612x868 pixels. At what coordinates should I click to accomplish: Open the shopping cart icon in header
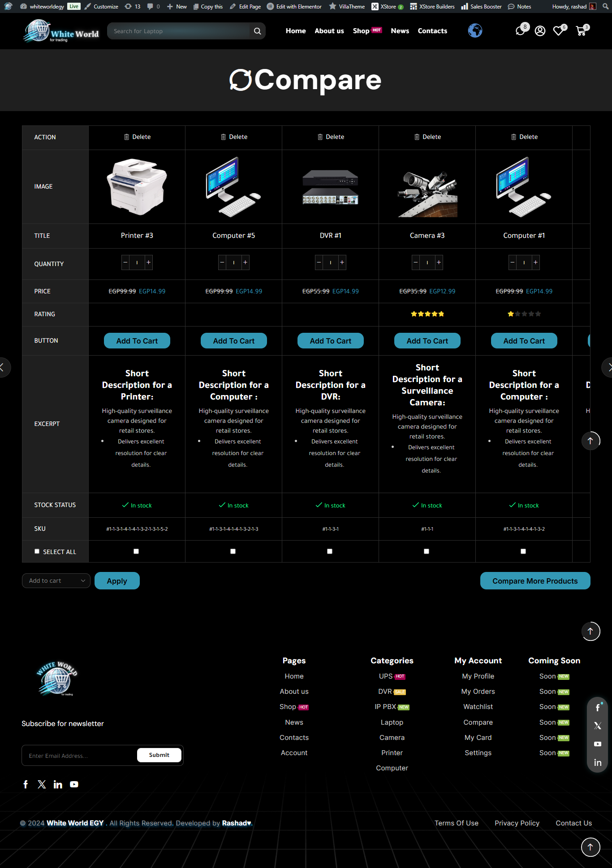[581, 31]
